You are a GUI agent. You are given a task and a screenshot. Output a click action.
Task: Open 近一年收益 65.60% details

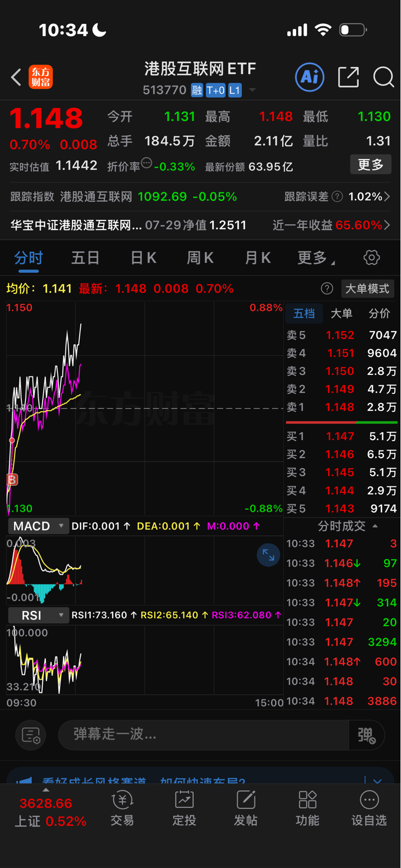coord(331,225)
